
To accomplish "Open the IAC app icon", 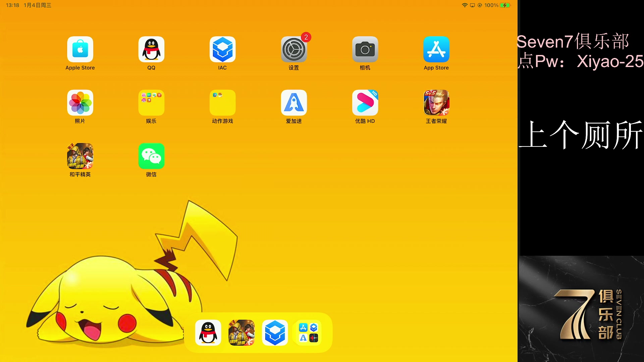I will click(x=222, y=49).
